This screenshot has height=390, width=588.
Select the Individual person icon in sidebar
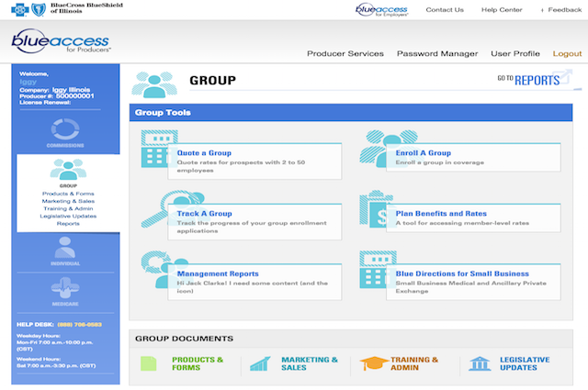point(65,249)
